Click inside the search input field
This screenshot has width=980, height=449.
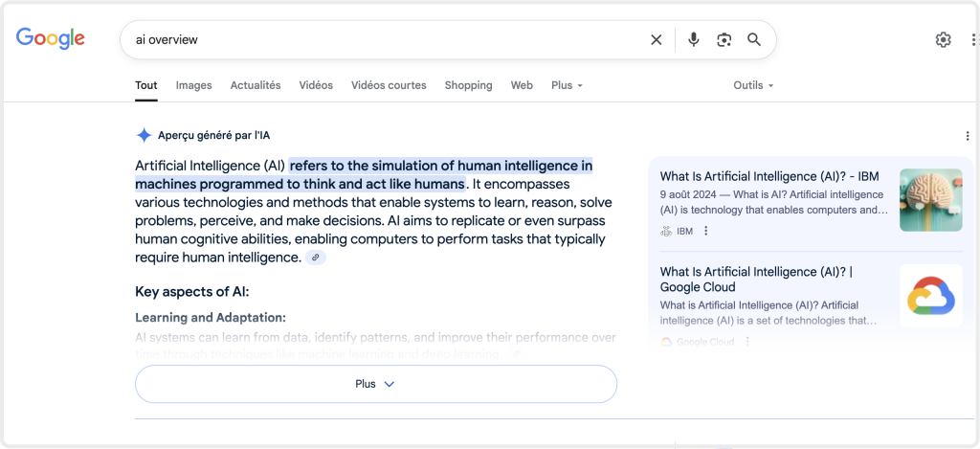pos(383,40)
